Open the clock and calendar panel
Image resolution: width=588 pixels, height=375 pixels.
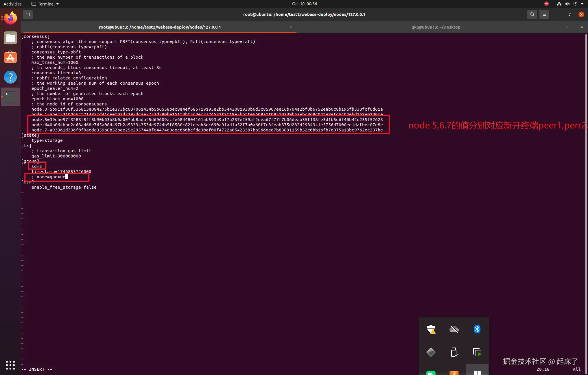click(304, 4)
